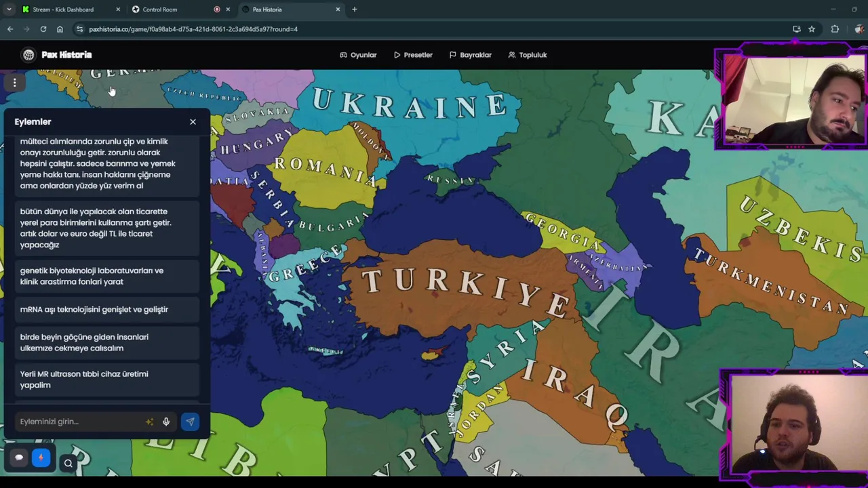Click Georgia on the map
This screenshot has height=488, width=868.
562,232
